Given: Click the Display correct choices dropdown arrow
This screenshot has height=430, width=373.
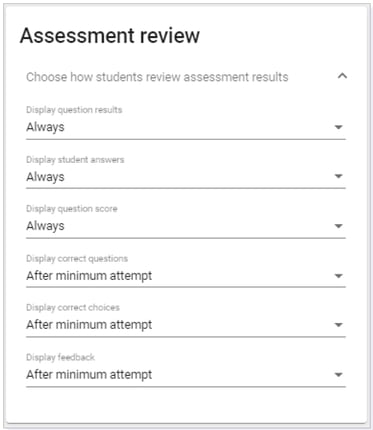Looking at the screenshot, I should coord(338,325).
